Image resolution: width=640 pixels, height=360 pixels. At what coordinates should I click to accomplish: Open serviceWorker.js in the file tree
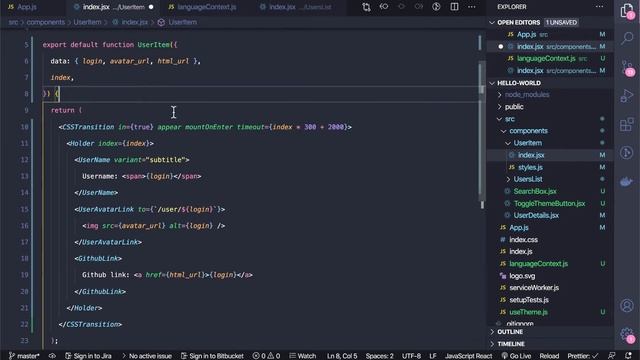click(x=534, y=288)
